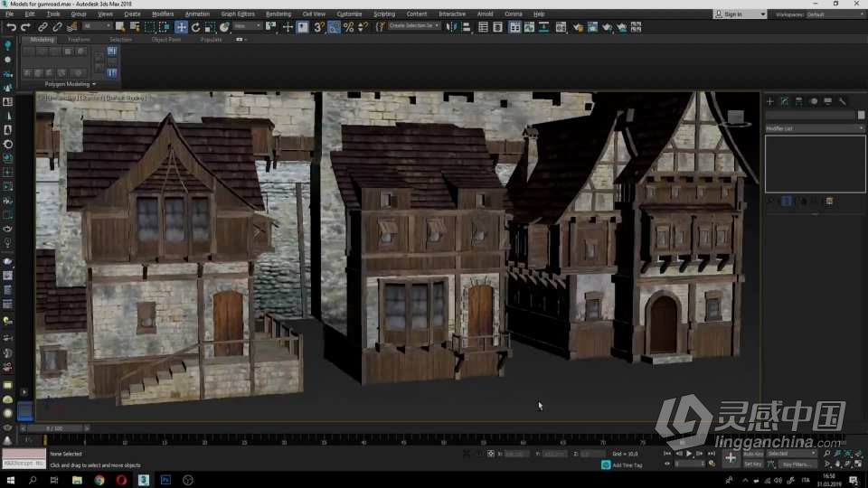The height and width of the screenshot is (488, 868).
Task: Open the Scripting menu
Action: pos(384,14)
